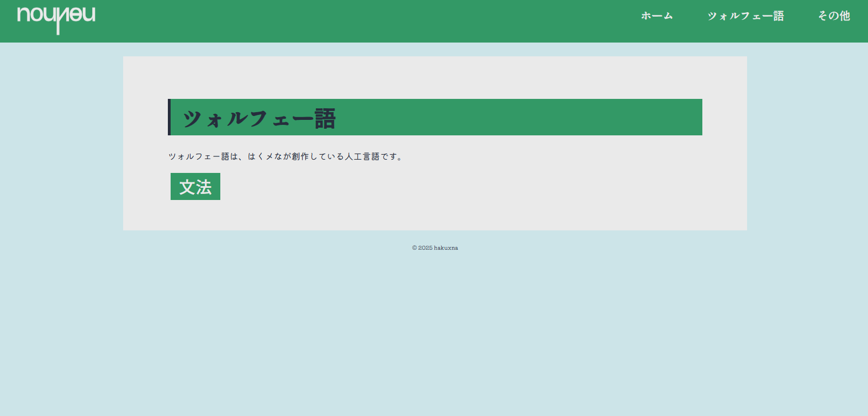868x416 pixels.
Task: Click the introductory sentence under the heading
Action: (x=285, y=157)
